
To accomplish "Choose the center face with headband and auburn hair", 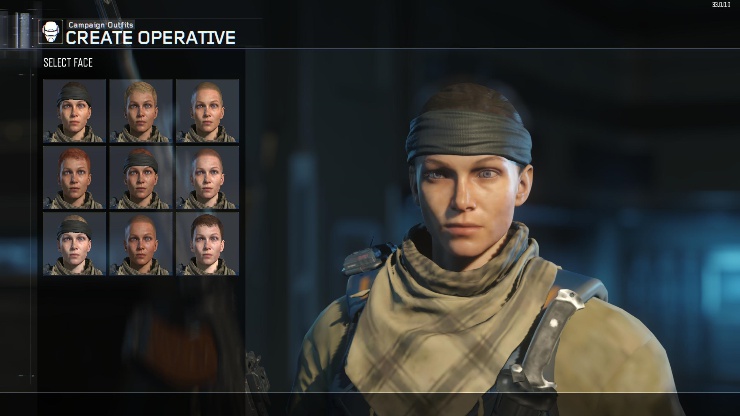I will (141, 178).
